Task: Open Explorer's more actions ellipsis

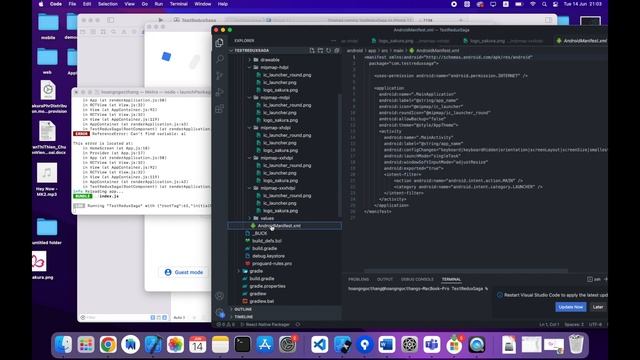Action: pos(333,41)
